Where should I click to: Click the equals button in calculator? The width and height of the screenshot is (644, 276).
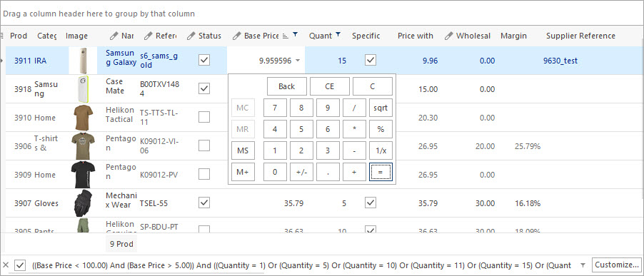coord(381,172)
